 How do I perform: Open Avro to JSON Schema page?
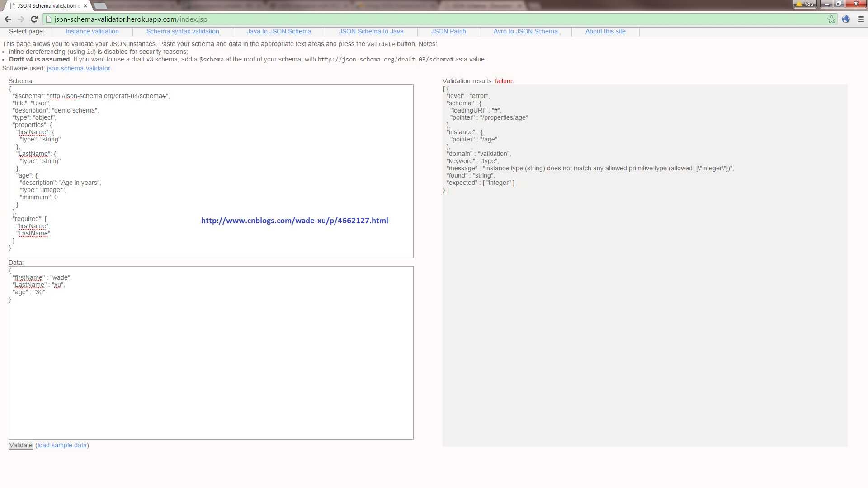pyautogui.click(x=525, y=31)
